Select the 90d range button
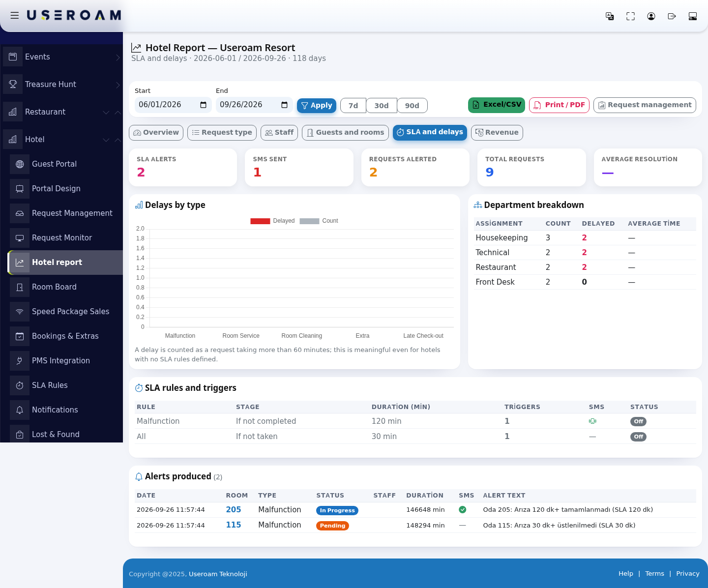 [x=412, y=106]
